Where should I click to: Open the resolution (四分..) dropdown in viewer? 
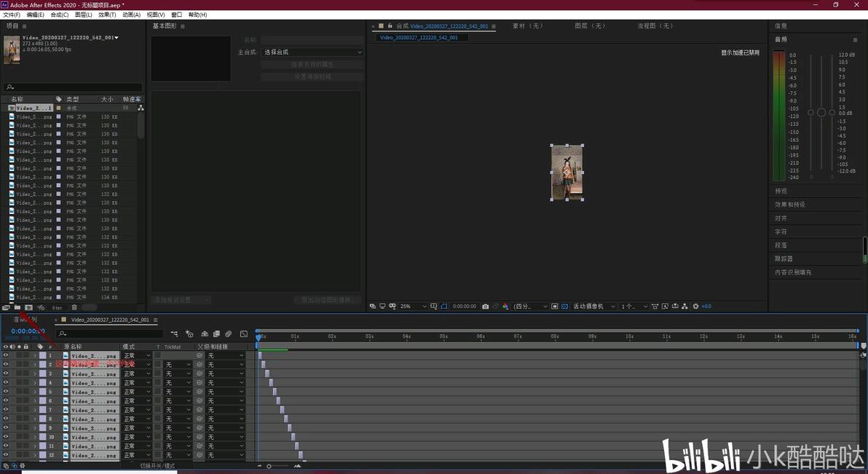tap(530, 307)
